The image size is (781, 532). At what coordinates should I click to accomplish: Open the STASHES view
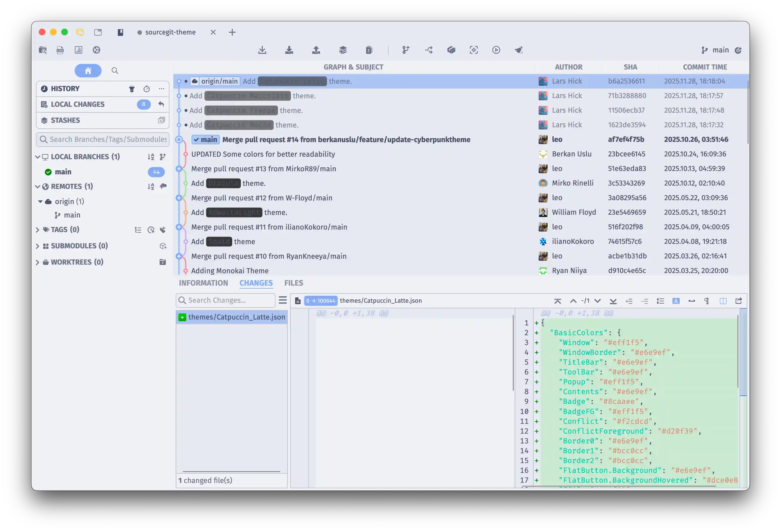point(66,120)
